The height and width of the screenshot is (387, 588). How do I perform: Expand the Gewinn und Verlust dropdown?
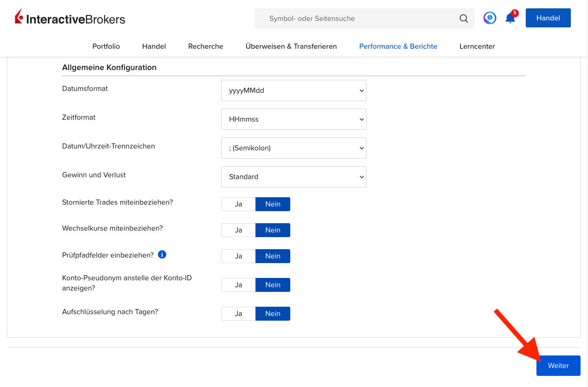294,177
